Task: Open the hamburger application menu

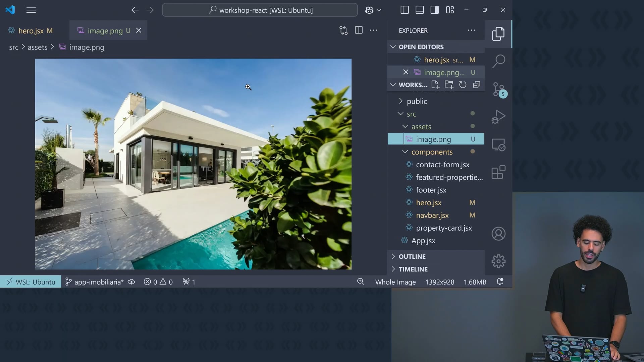Action: (31, 10)
